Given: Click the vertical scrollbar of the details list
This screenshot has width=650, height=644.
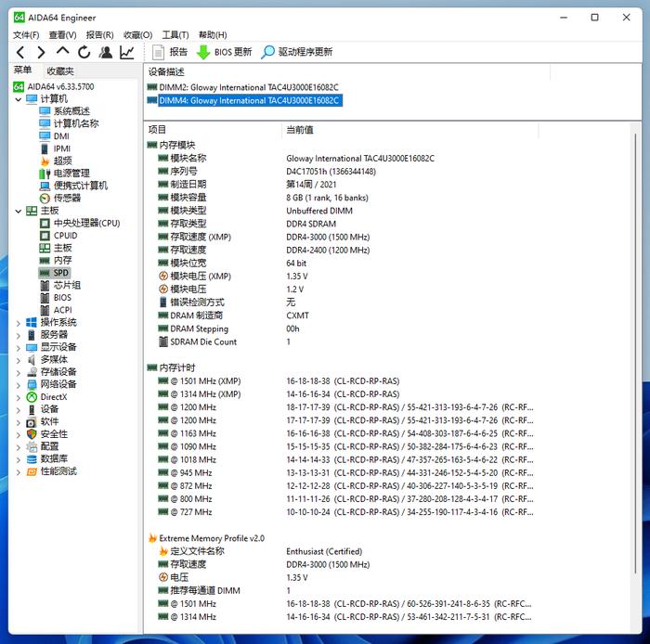Looking at the screenshot, I should pos(634,352).
